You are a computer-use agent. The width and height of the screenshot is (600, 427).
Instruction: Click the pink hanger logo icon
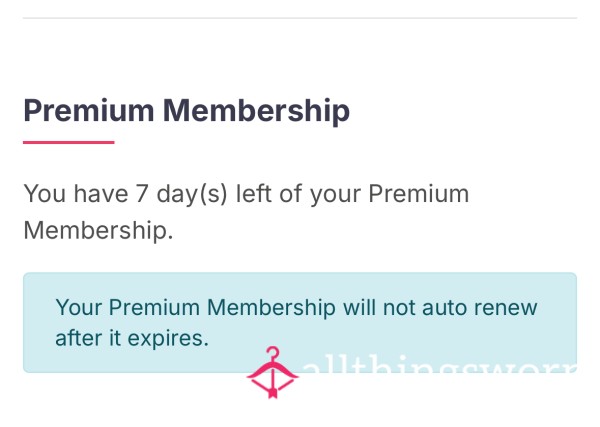coord(272,373)
